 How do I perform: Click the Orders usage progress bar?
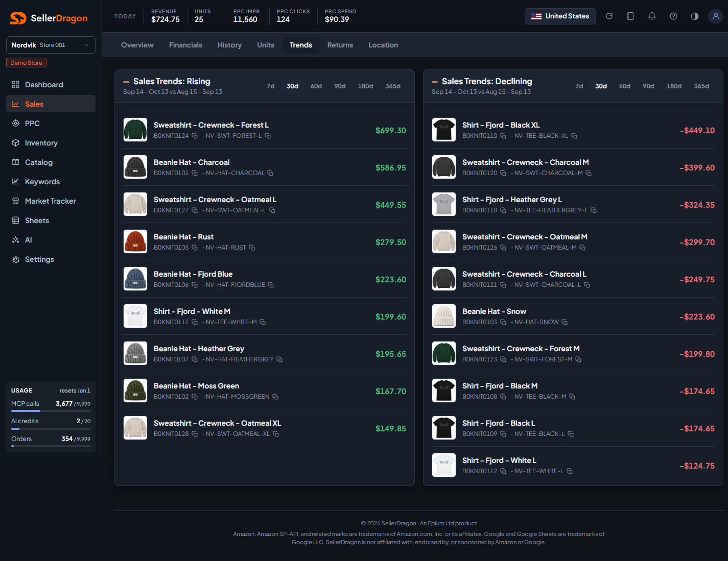click(51, 446)
